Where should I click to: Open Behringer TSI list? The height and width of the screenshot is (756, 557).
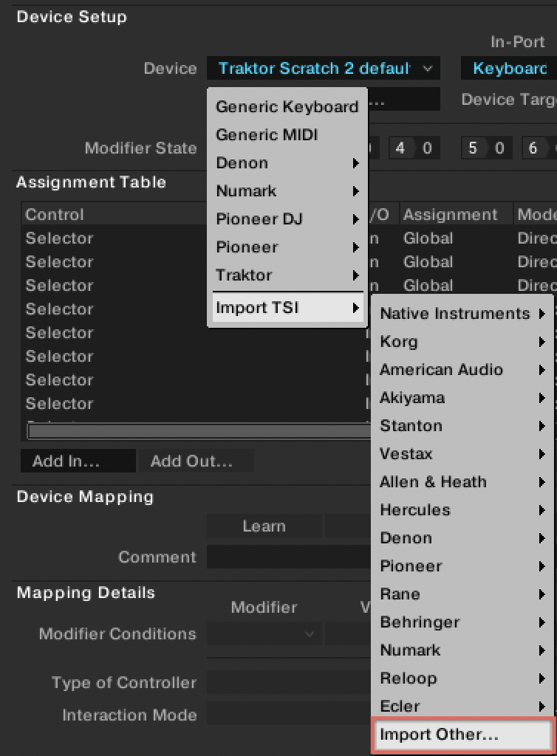462,622
